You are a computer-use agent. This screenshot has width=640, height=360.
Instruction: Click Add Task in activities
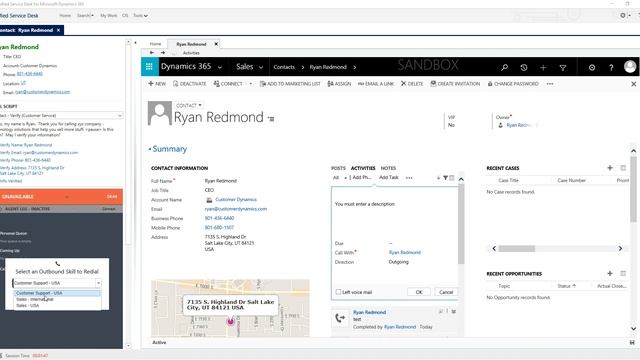pos(389,178)
